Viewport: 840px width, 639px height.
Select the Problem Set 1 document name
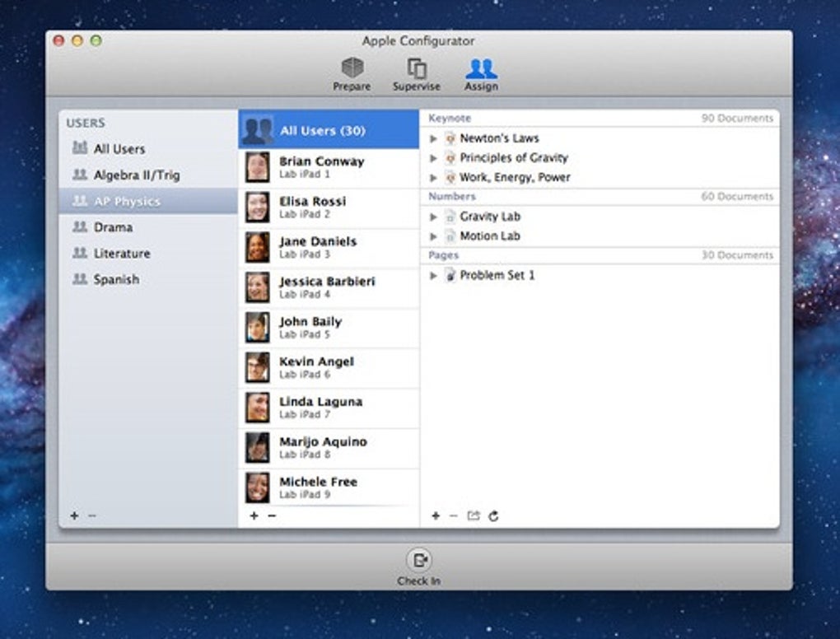point(497,275)
